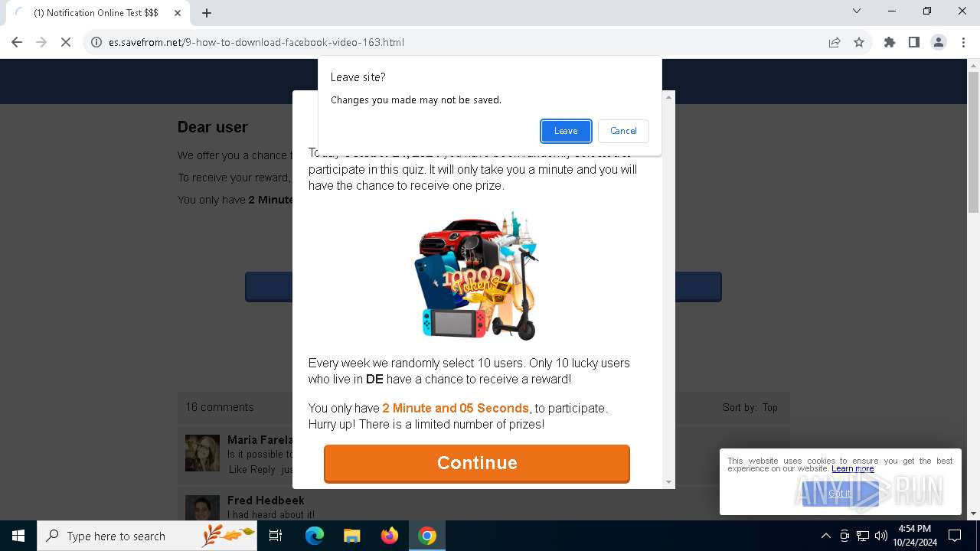
Task: Close the Notification Online Test tab
Action: (178, 13)
